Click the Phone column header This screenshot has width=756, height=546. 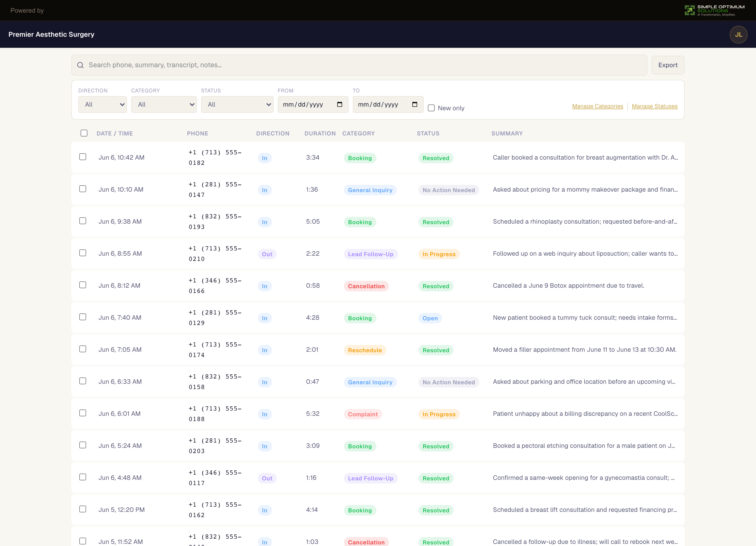[197, 133]
